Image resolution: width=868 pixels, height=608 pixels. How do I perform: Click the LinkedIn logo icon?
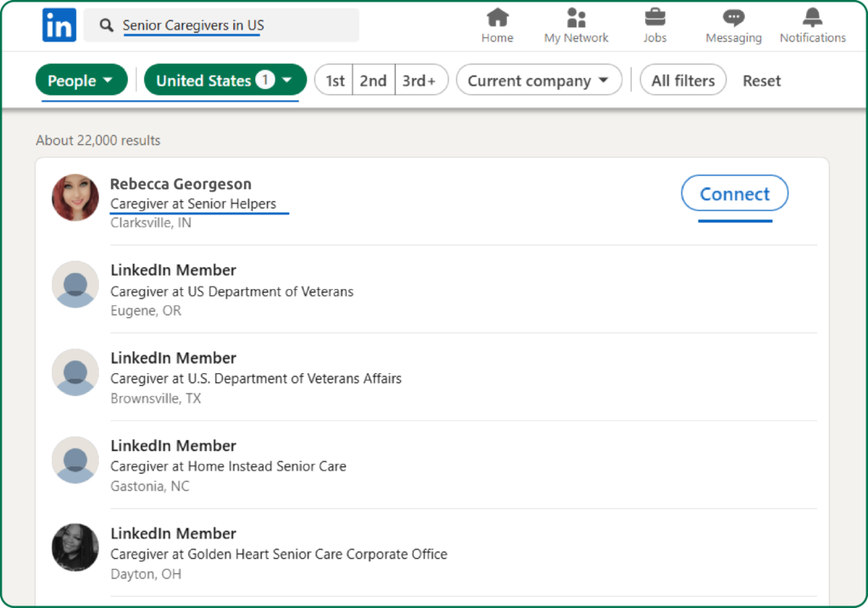[x=59, y=25]
